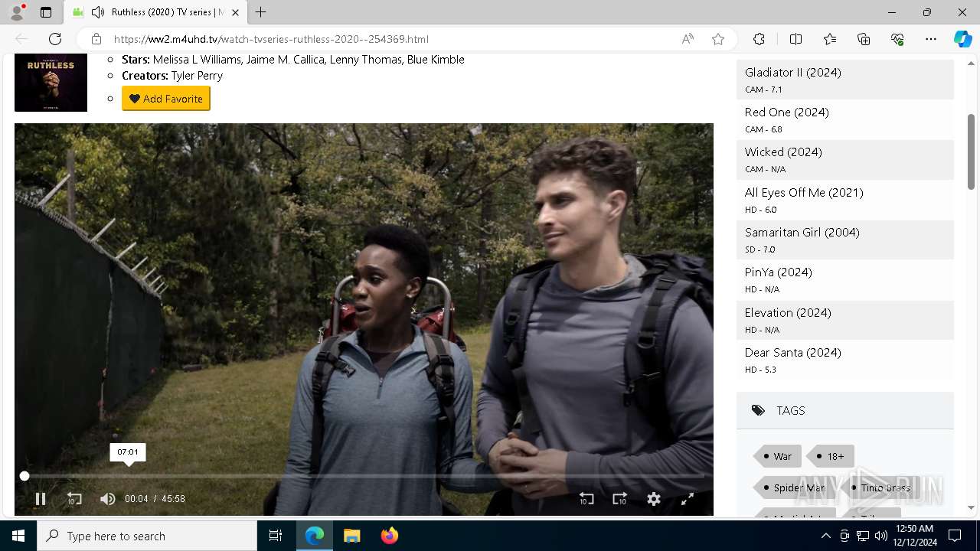Add page to favorites star
Screen dimensions: 980x551
[x=718, y=39]
